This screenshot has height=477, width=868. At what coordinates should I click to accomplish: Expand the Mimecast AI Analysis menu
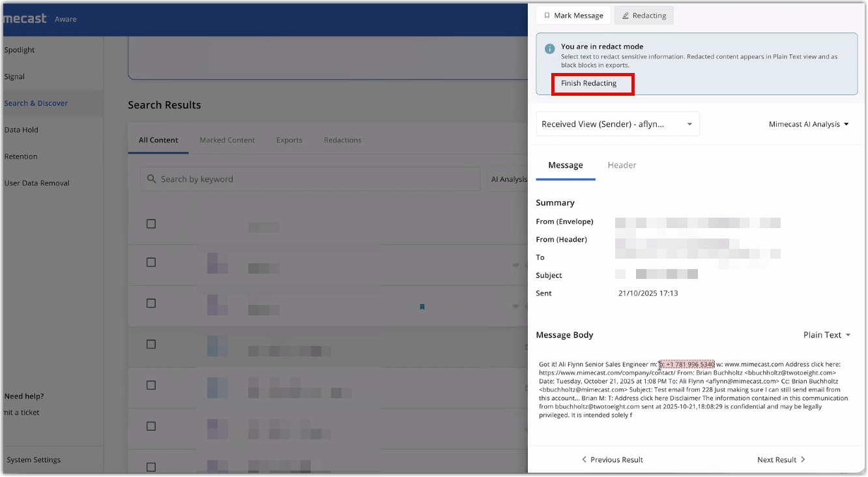pyautogui.click(x=809, y=124)
